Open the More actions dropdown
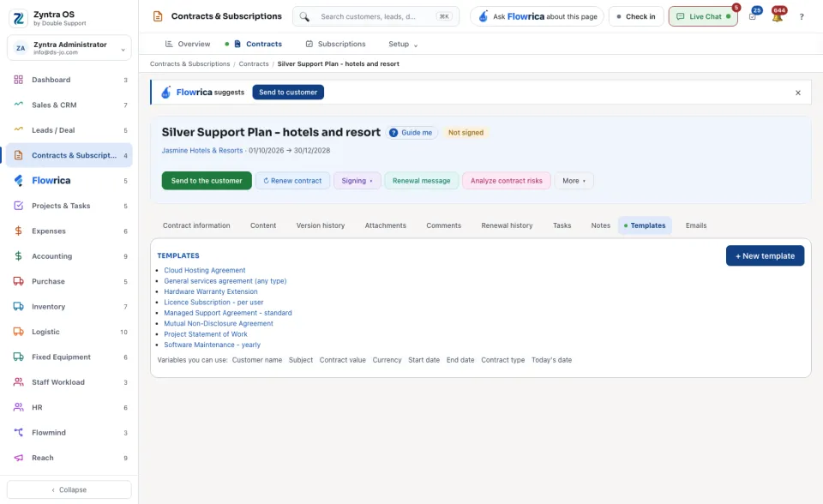 574,181
